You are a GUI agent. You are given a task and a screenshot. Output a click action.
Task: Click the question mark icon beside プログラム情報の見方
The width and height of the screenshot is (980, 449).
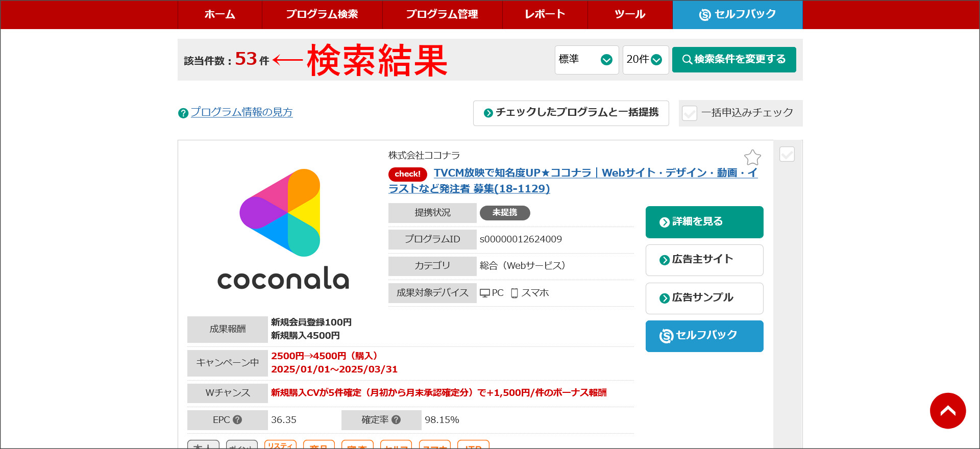coord(183,113)
